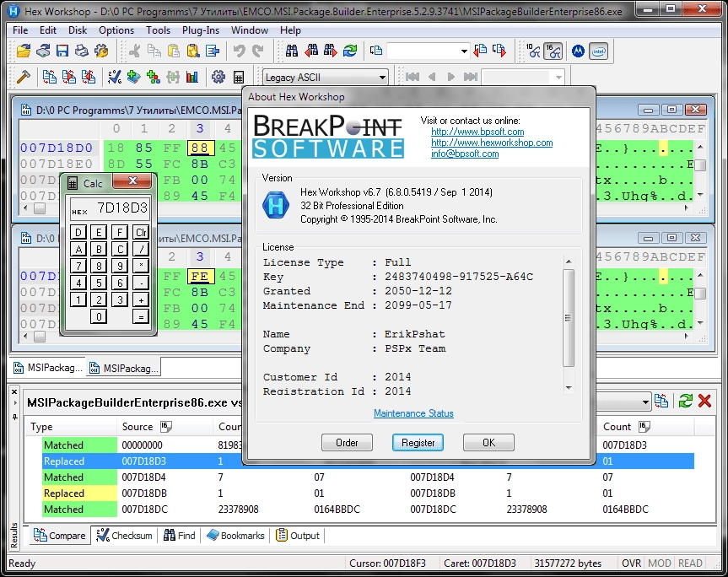Visit the http://www.hexworkshop.com link
The height and width of the screenshot is (577, 728).
coord(492,143)
